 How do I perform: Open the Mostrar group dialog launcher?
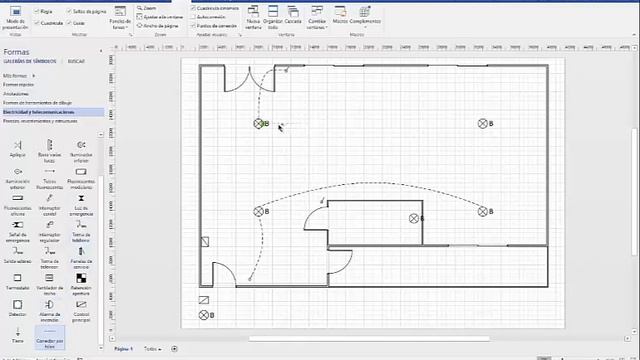[131, 35]
